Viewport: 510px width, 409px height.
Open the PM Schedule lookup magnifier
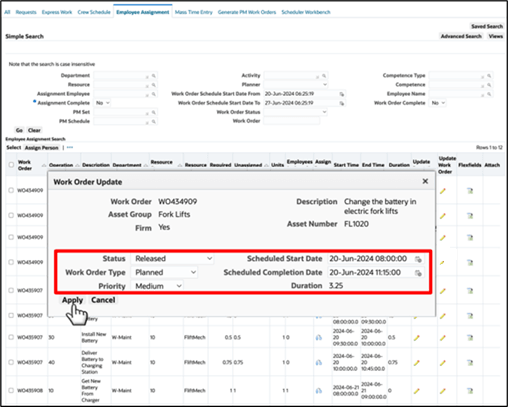coord(154,122)
